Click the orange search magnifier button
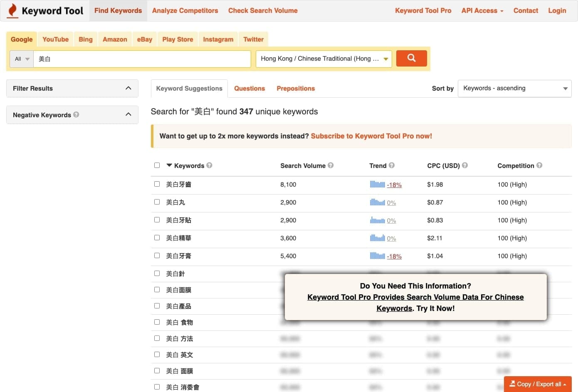The image size is (578, 392). click(x=411, y=58)
